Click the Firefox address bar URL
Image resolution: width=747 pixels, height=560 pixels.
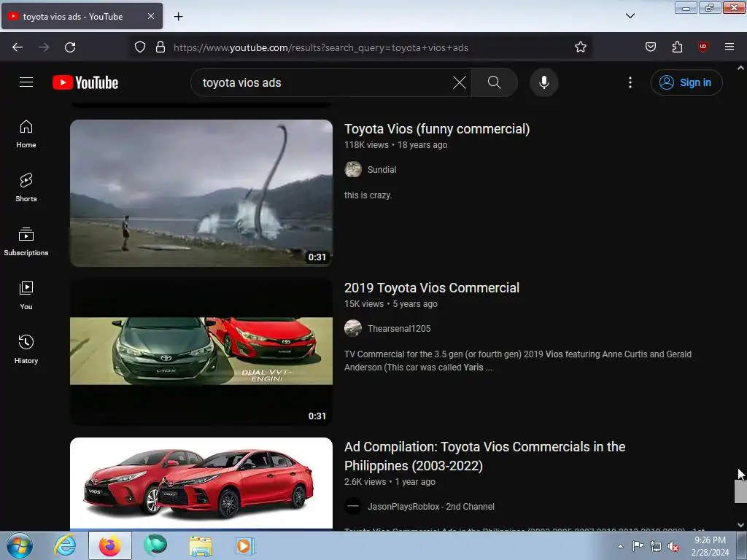coord(321,47)
